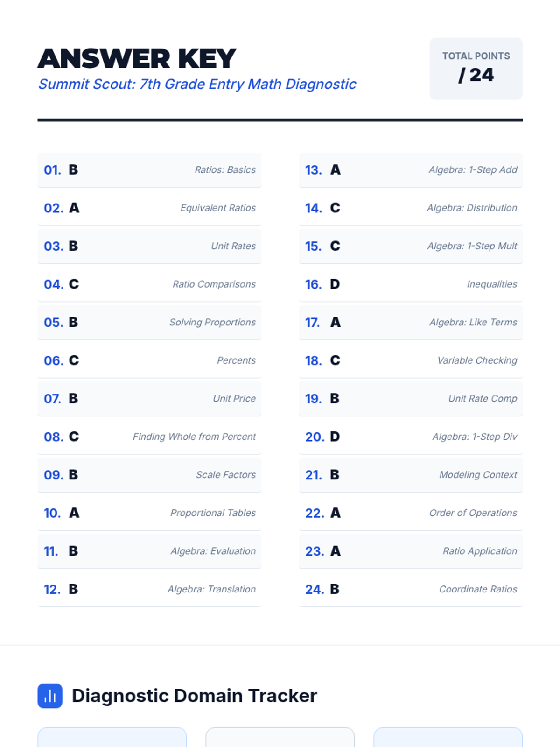
Task: Select the Order of Operations row 22
Action: point(410,513)
